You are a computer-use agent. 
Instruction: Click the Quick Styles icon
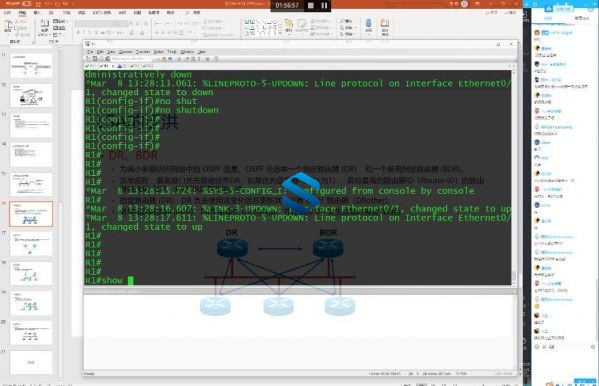coord(302,26)
